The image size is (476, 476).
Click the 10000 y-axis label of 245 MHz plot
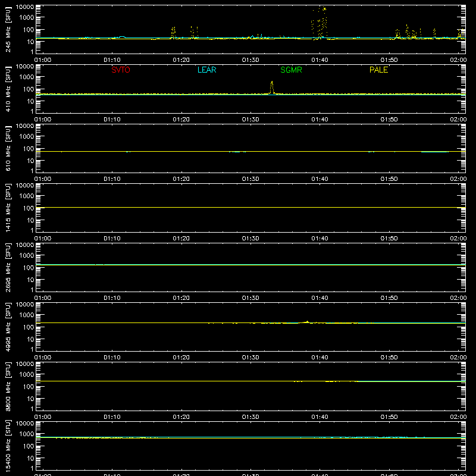pos(25,7)
